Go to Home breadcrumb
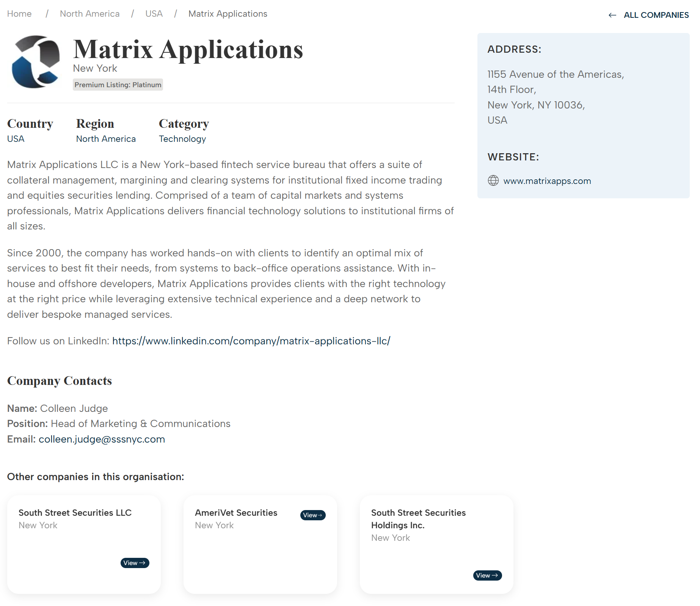 pos(19,14)
